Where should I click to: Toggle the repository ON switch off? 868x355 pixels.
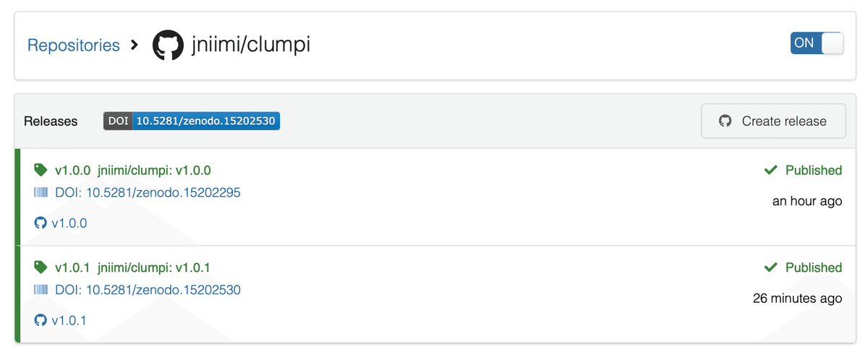(x=817, y=43)
